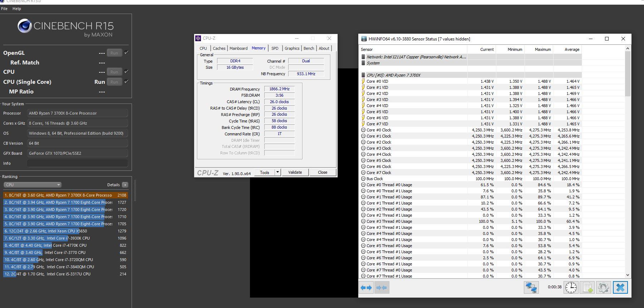Select the Core i5-3317U CPU ranking row
The image size is (644, 308).
pos(65,274)
